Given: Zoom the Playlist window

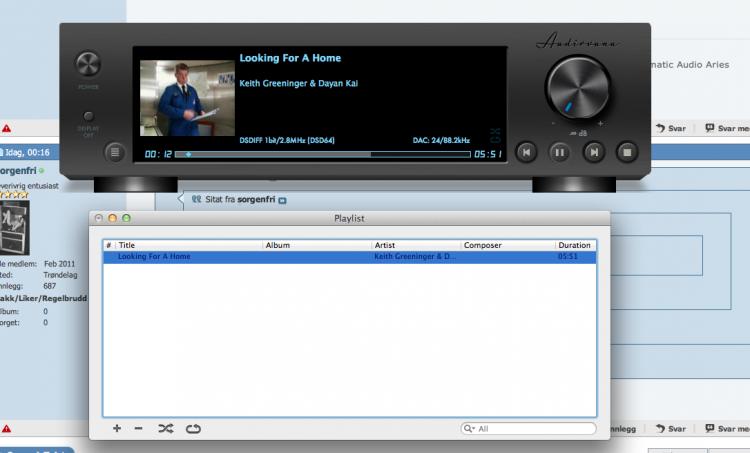Looking at the screenshot, I should tap(126, 218).
